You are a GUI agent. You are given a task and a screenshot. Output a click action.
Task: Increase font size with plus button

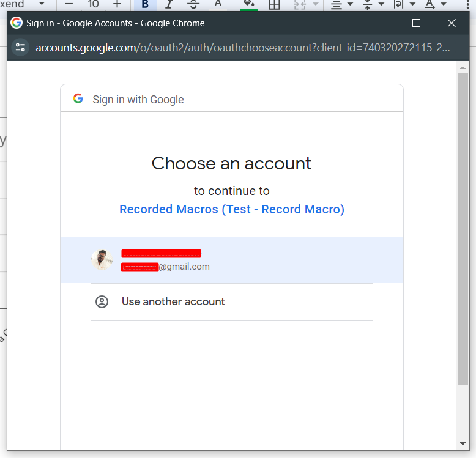117,4
